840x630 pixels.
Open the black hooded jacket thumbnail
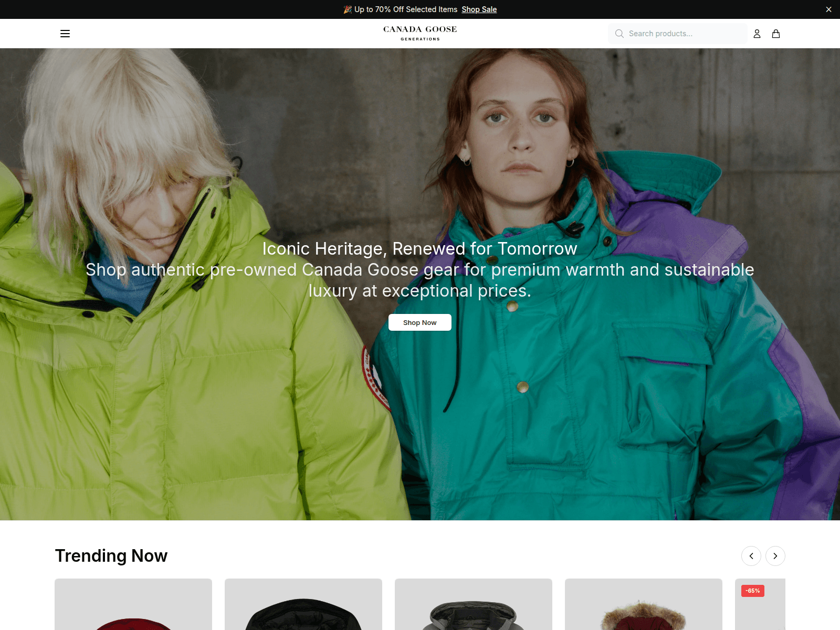303,604
